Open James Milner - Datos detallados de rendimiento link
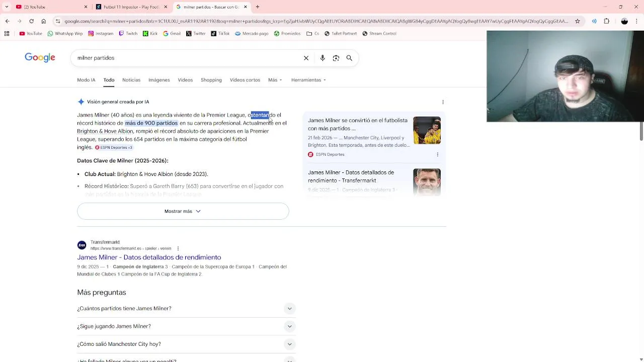 [149, 257]
